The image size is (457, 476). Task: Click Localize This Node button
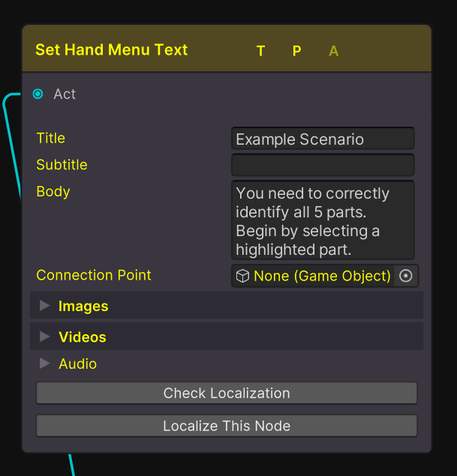[x=227, y=426]
